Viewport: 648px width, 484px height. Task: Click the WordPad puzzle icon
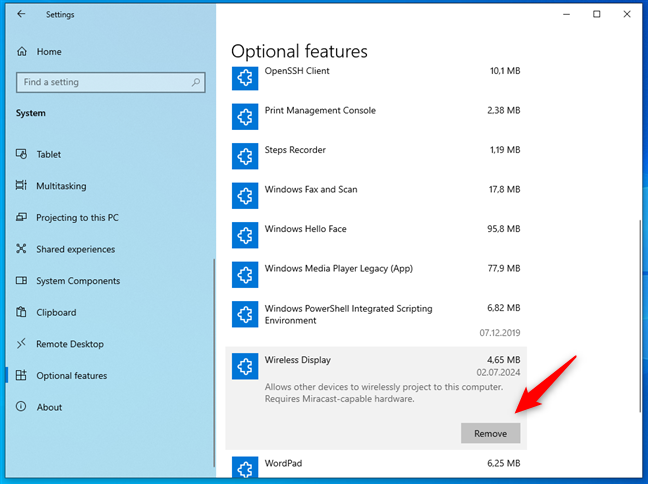245,467
